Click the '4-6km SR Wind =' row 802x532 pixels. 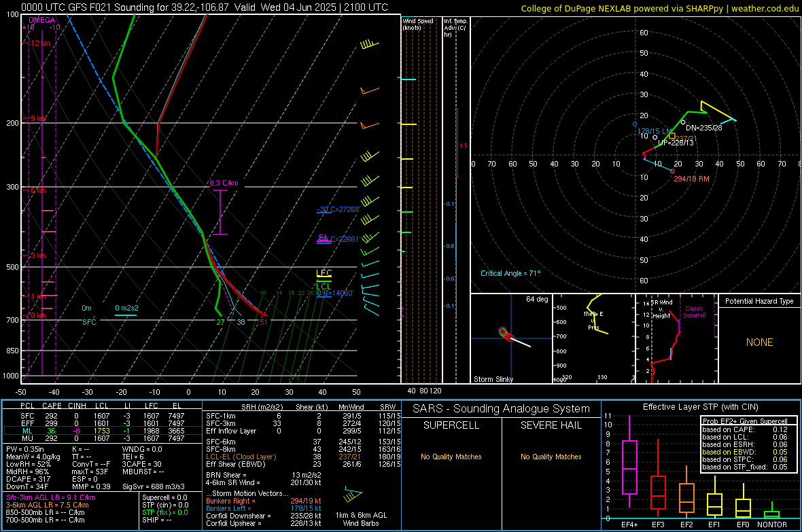click(264, 483)
